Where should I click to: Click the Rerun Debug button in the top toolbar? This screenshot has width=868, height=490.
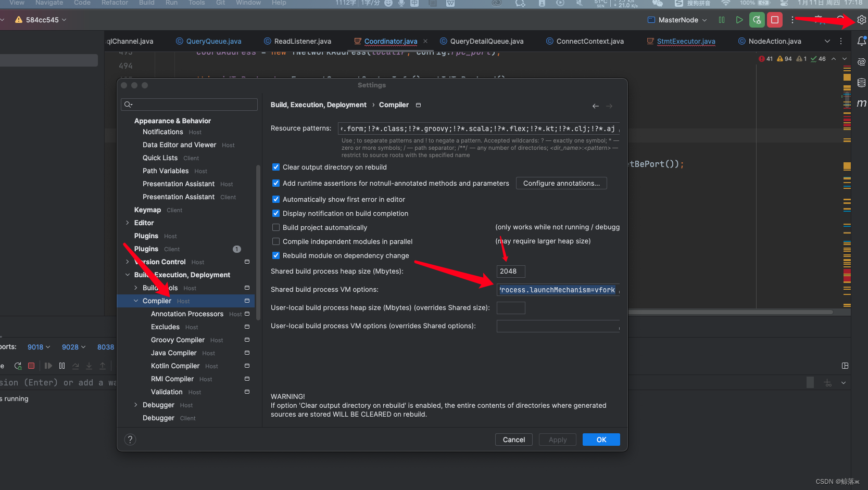[757, 20]
